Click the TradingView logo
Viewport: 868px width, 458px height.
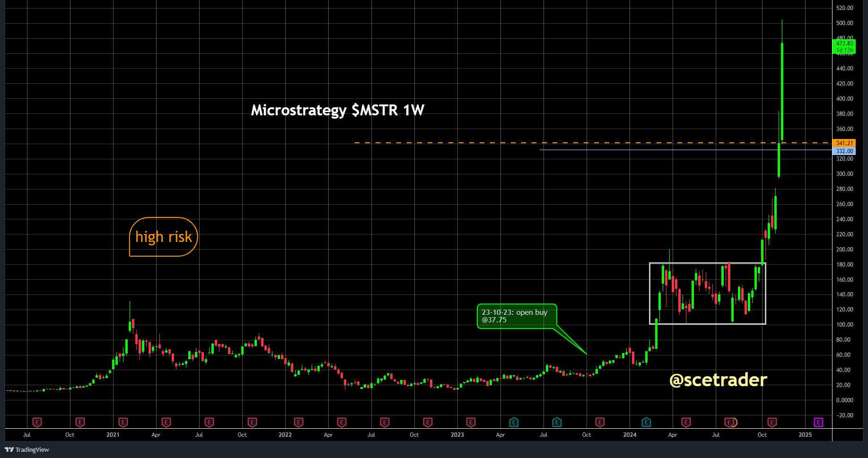[x=26, y=449]
